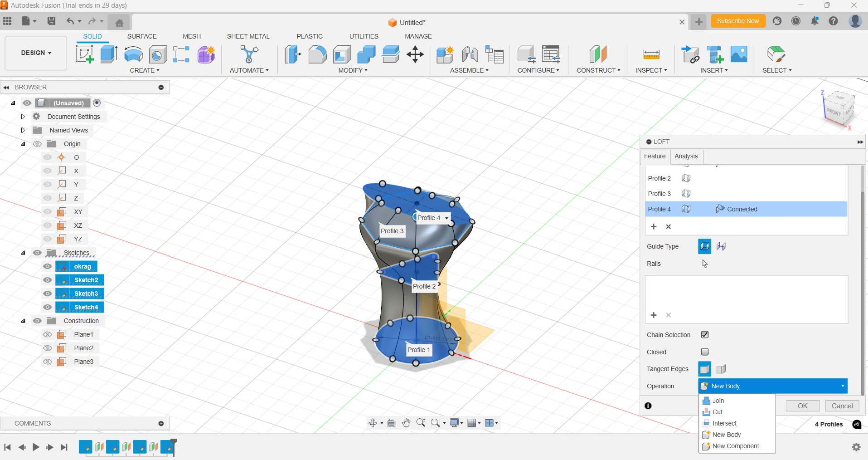The image size is (868, 460).
Task: Play the timeline
Action: 36,447
